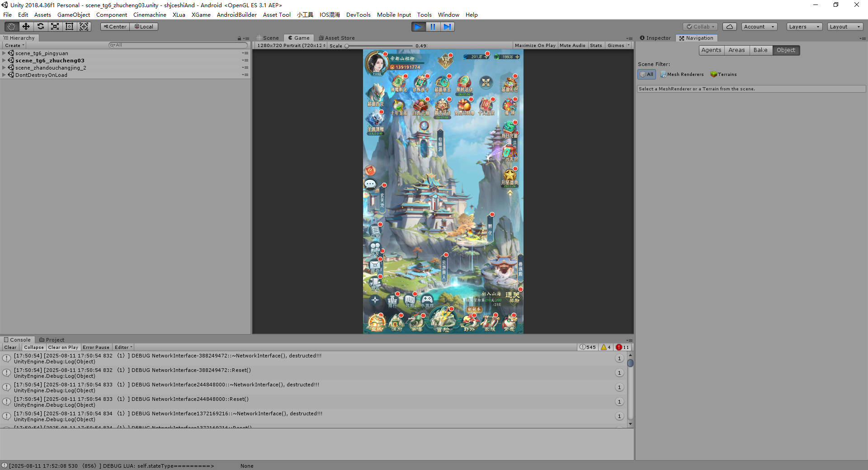
Task: Toggle Collapse in Console
Action: [x=34, y=347]
